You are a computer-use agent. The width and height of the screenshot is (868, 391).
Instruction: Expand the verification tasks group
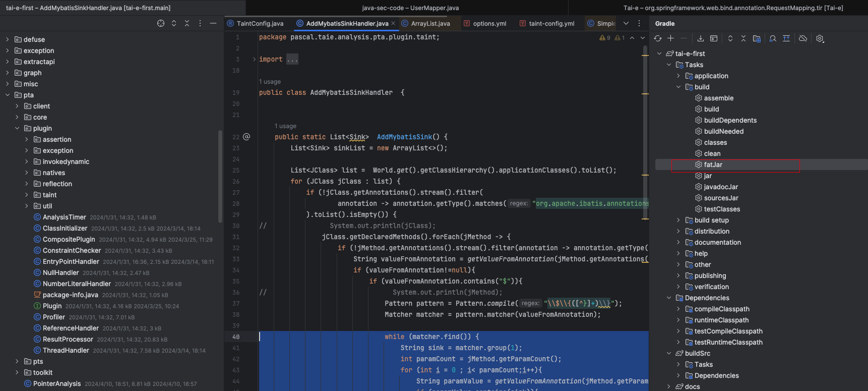[x=678, y=287]
